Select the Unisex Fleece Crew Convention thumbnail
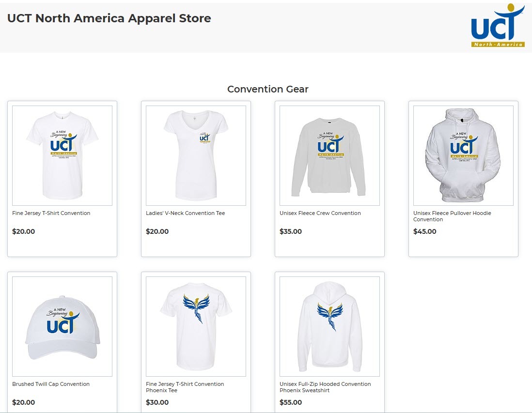Screen dimensions: 532x413 [329, 155]
